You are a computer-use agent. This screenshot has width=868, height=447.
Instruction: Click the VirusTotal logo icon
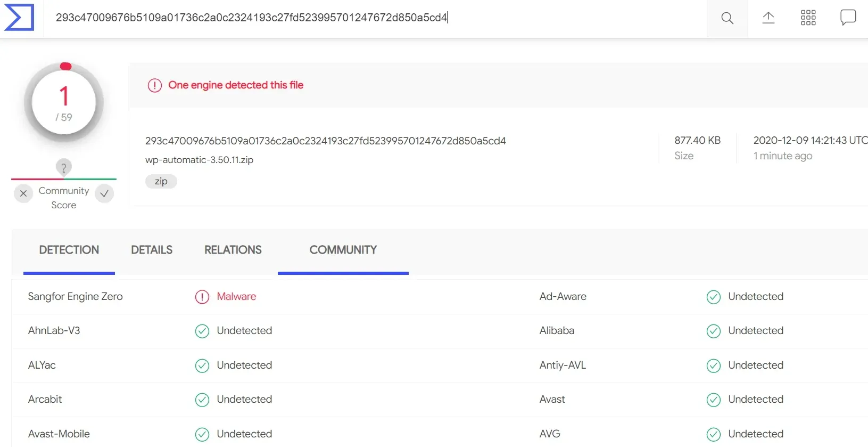point(19,18)
